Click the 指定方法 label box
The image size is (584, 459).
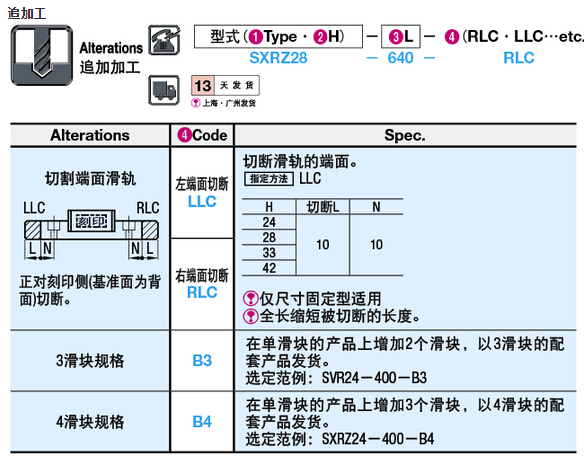click(269, 179)
